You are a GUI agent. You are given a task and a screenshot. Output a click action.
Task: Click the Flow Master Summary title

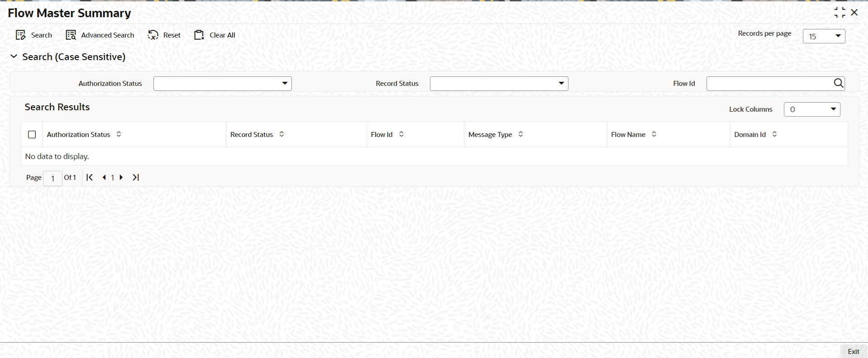click(69, 13)
